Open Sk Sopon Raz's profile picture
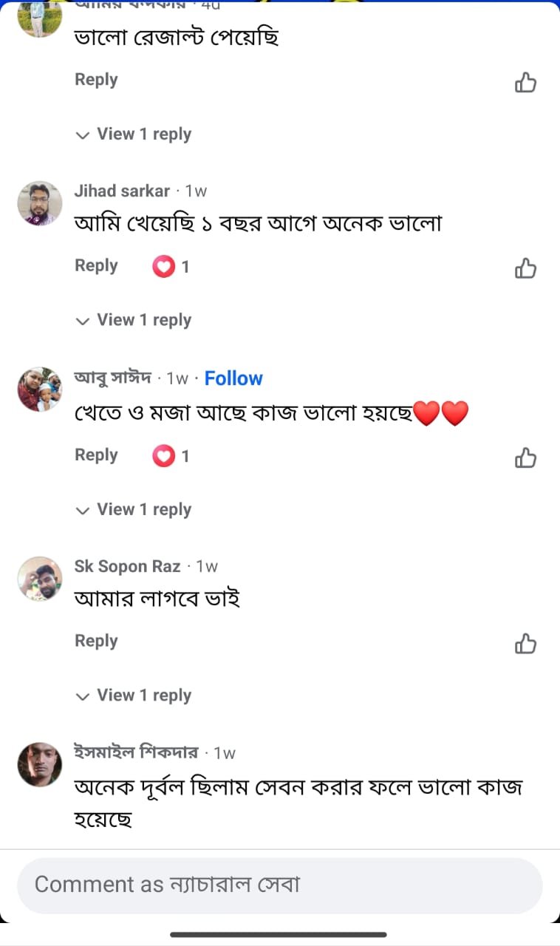Image resolution: width=560 pixels, height=946 pixels. click(x=40, y=579)
